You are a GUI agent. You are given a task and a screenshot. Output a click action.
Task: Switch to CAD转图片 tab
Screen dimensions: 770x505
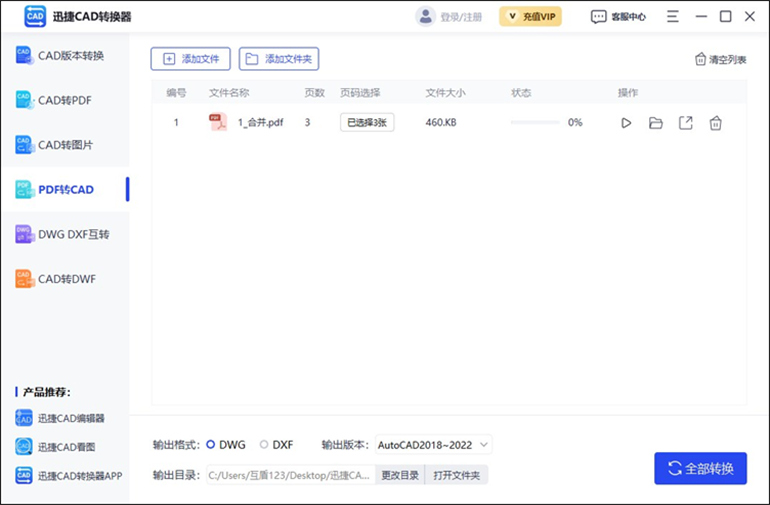(x=65, y=145)
